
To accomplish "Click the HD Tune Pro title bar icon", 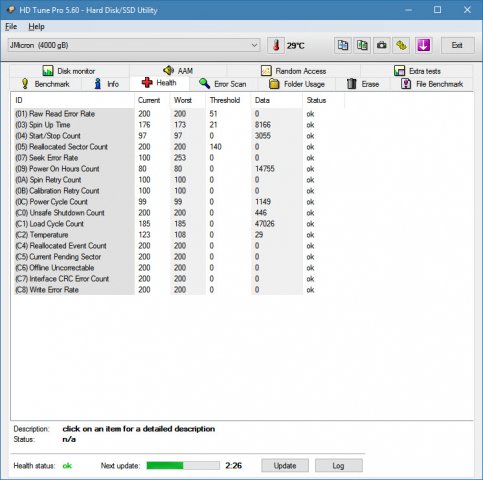I will [x=11, y=10].
